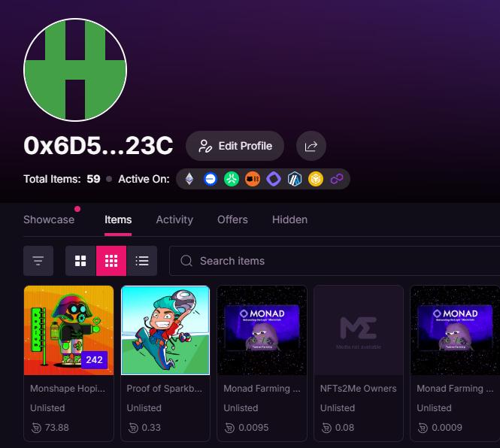
Task: Click the green Abstract chain icon
Action: click(232, 179)
